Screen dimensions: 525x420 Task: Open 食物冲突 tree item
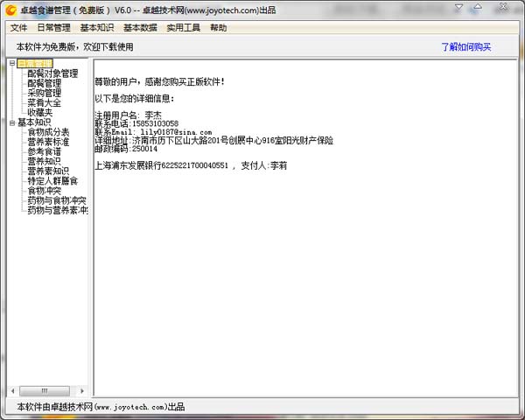(45, 191)
